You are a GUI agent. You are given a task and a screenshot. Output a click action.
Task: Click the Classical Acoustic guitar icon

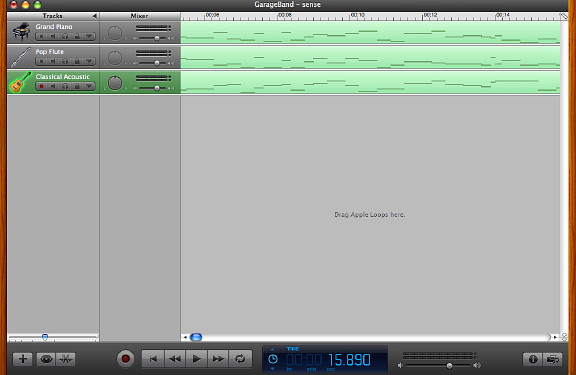point(20,82)
